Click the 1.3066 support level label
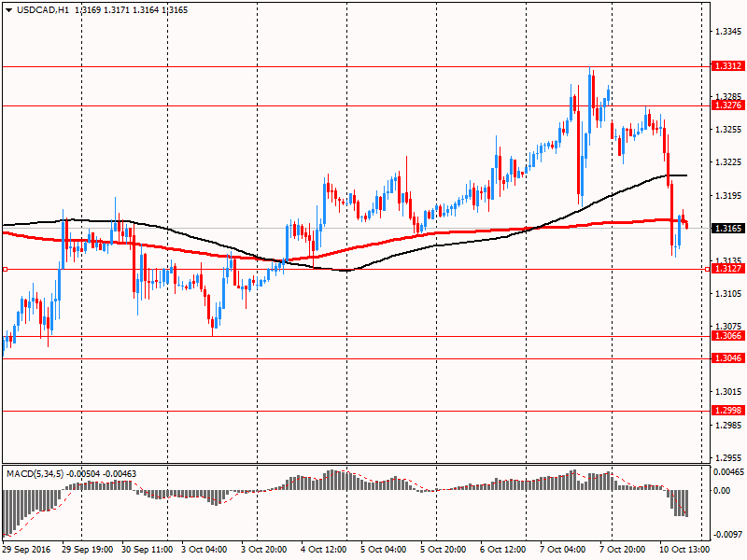The width and height of the screenshot is (747, 560). [726, 336]
